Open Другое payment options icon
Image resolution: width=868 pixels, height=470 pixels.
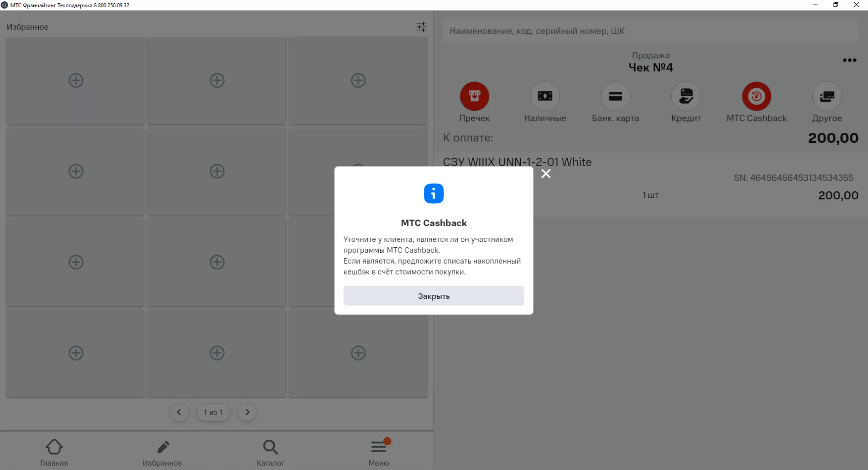(x=827, y=96)
